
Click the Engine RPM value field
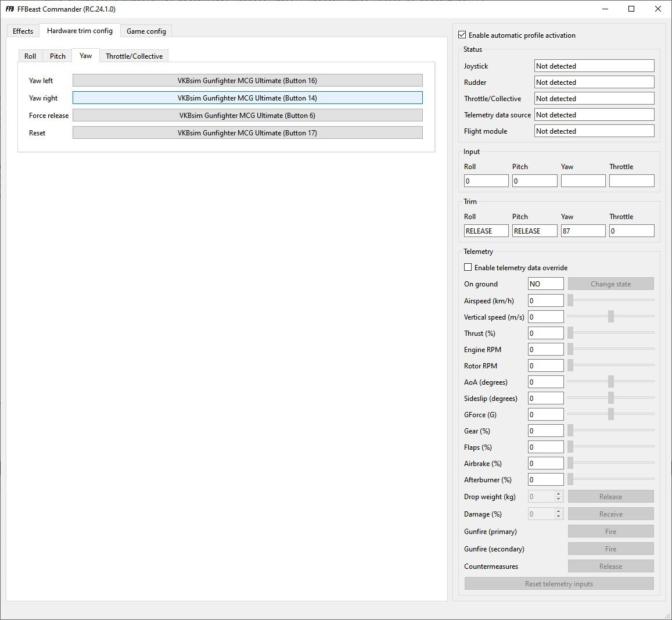[x=545, y=349]
